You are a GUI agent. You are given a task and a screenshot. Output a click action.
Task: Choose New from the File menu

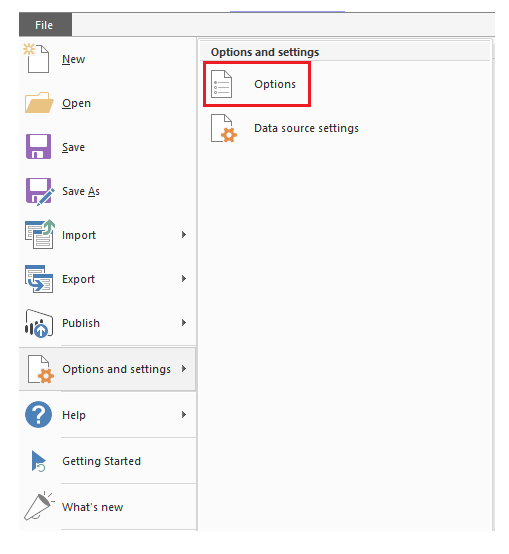click(107, 59)
